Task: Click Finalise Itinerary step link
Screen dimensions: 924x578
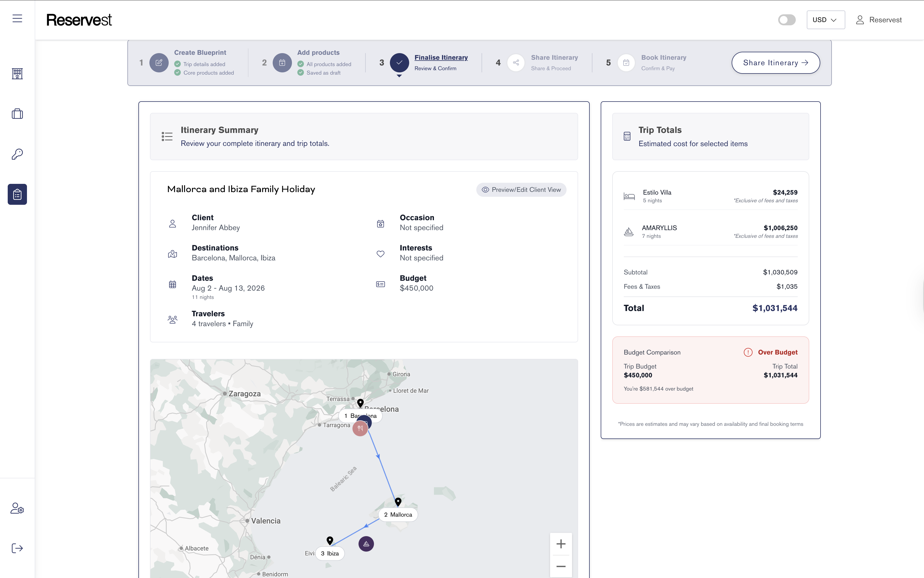Action: [441, 57]
